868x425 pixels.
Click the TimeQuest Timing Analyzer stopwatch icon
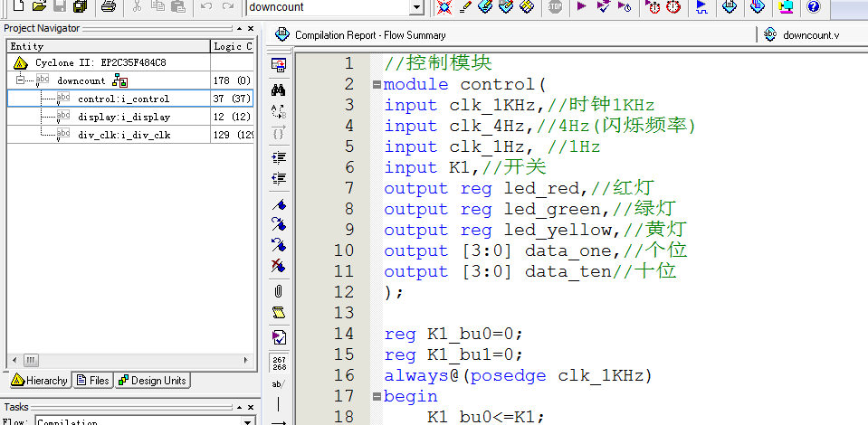tap(673, 6)
